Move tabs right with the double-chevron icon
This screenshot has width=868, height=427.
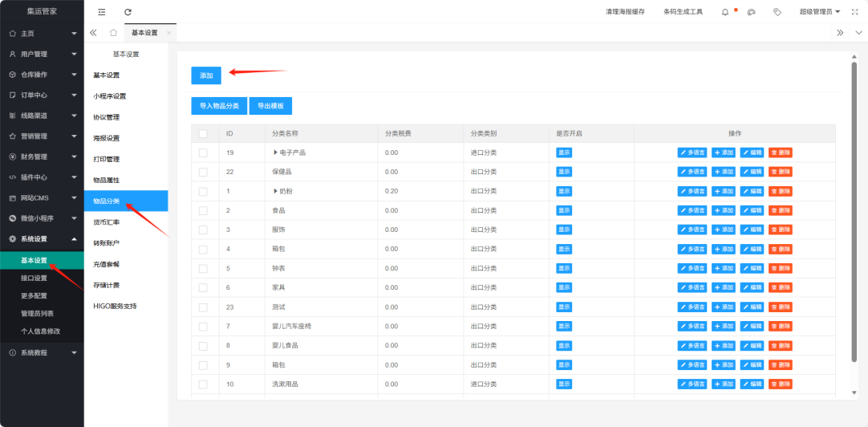(x=840, y=33)
